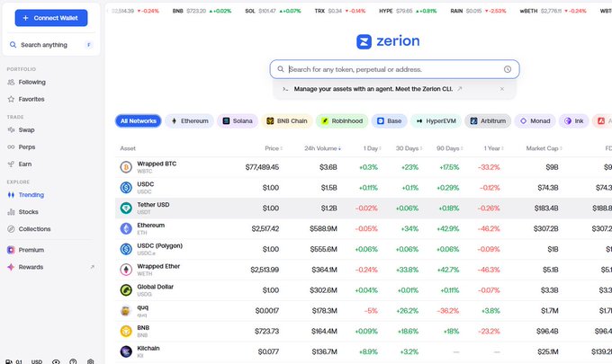The image size is (612, 364).
Task: Focus the token, perpetual or address search box
Action: [394, 69]
